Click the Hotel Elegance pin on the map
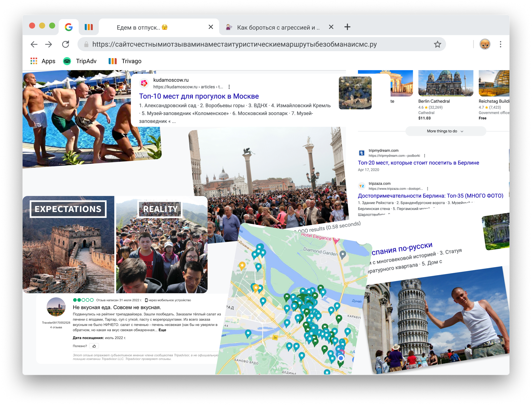Image resolution: width=532 pixels, height=405 pixels. 336,240
